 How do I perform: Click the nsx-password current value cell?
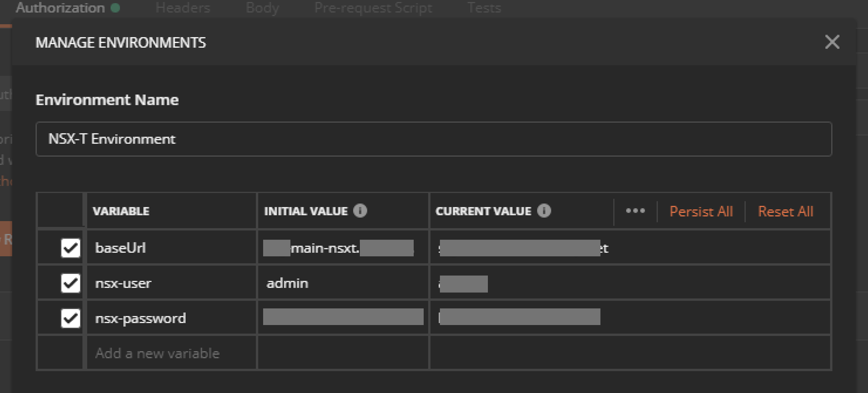pyautogui.click(x=630, y=318)
